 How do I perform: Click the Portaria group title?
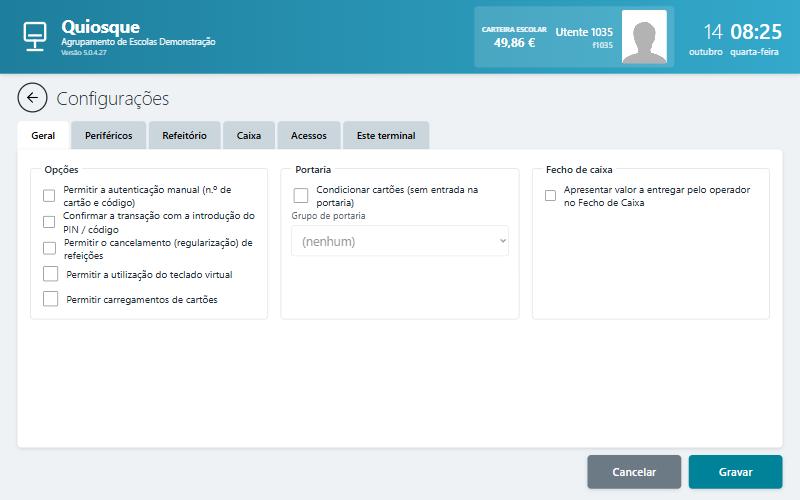click(x=313, y=169)
